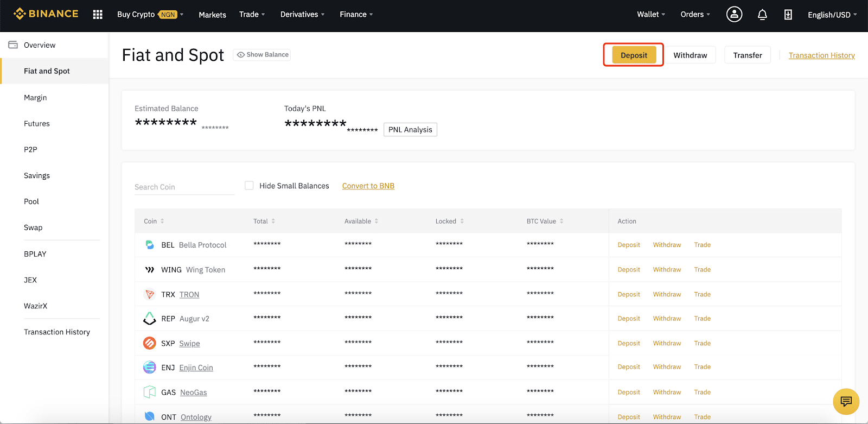
Task: Open JEX in the sidebar
Action: tap(30, 280)
